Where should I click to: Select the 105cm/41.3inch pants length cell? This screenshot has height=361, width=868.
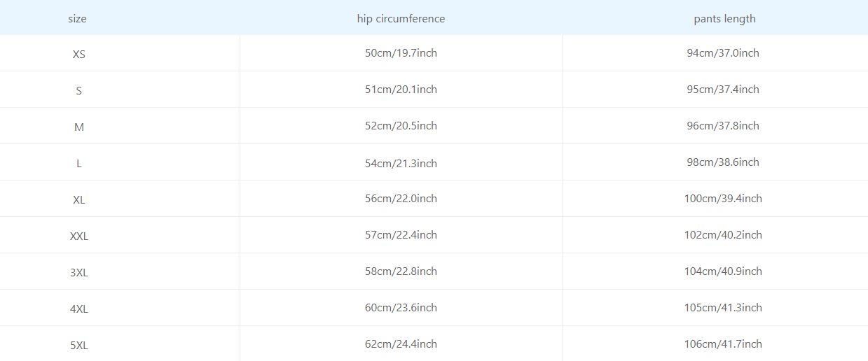[x=723, y=308]
